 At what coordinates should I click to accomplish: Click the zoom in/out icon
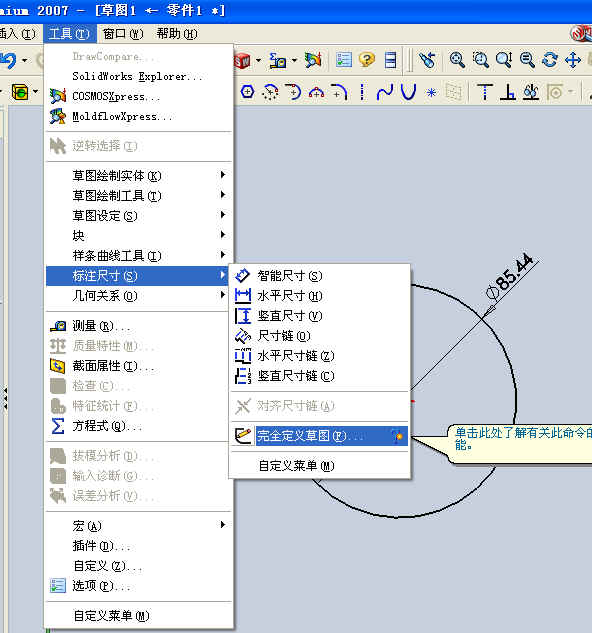[504, 60]
